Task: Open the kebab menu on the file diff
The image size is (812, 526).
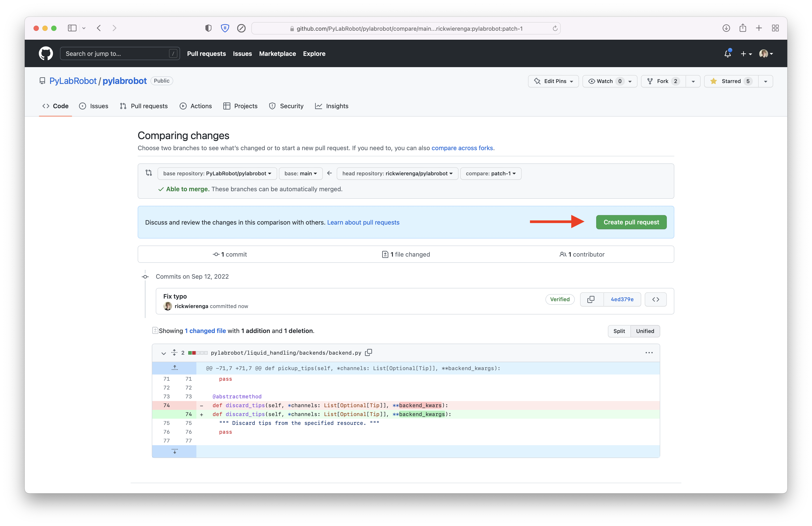Action: (x=649, y=353)
